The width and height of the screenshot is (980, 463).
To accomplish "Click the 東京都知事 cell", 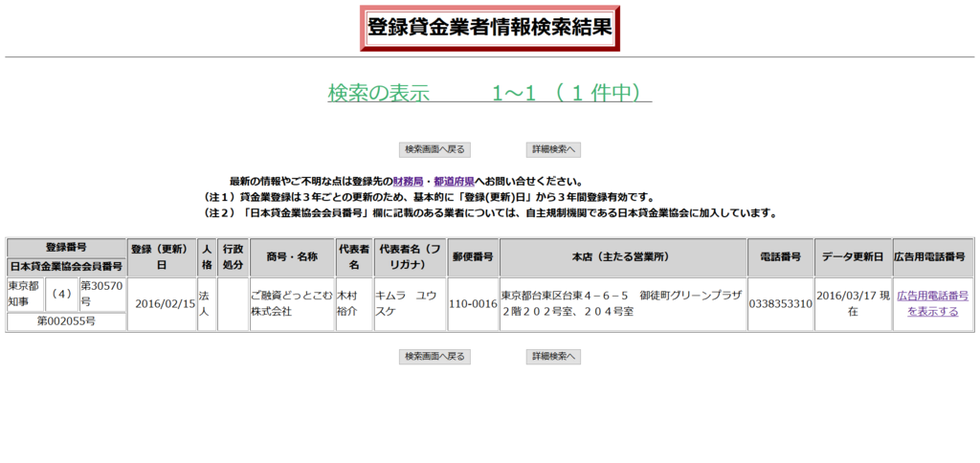I will [26, 295].
